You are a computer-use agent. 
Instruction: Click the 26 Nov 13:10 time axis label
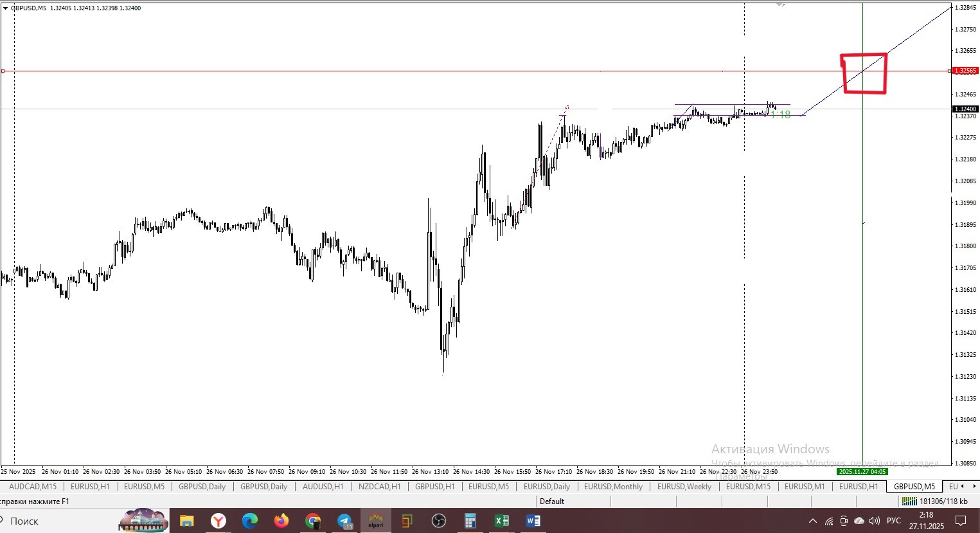(431, 472)
